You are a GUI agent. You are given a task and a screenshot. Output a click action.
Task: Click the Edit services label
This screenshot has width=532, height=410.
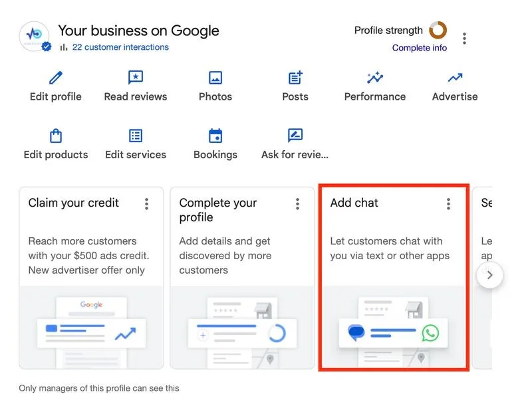click(136, 155)
